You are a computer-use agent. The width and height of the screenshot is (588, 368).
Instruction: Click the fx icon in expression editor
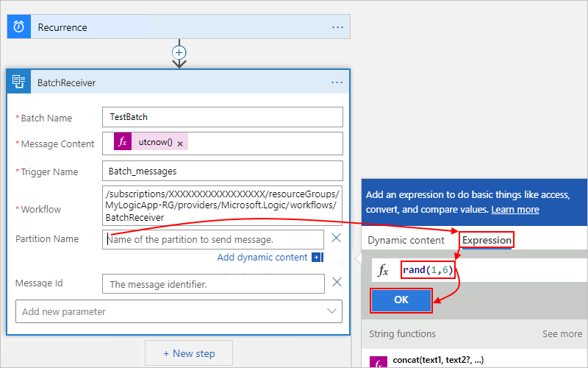(x=383, y=270)
